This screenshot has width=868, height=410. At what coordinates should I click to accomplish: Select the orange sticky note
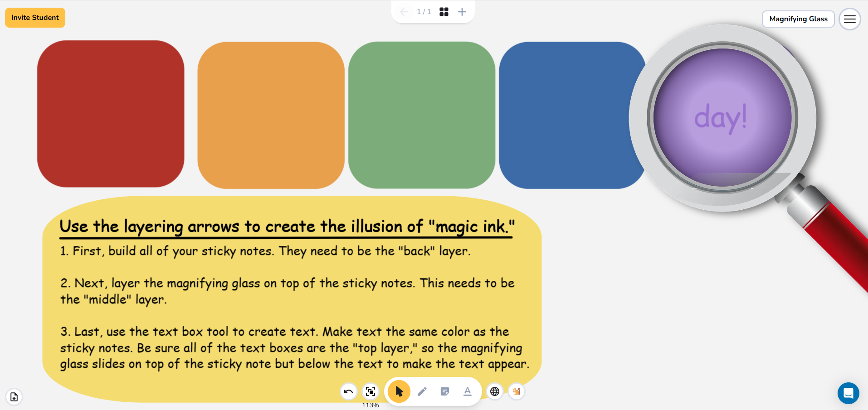(x=271, y=115)
